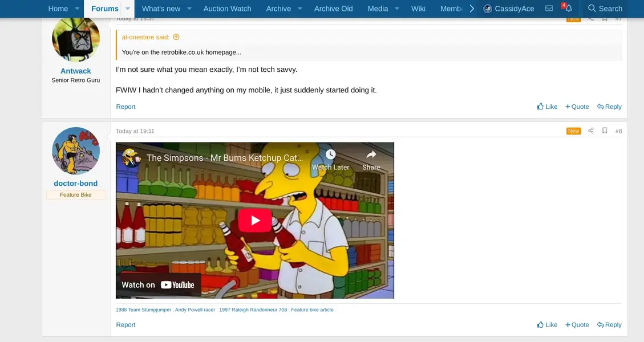Open the Wiki tab
Viewport: 644px width, 342px height.
point(418,9)
